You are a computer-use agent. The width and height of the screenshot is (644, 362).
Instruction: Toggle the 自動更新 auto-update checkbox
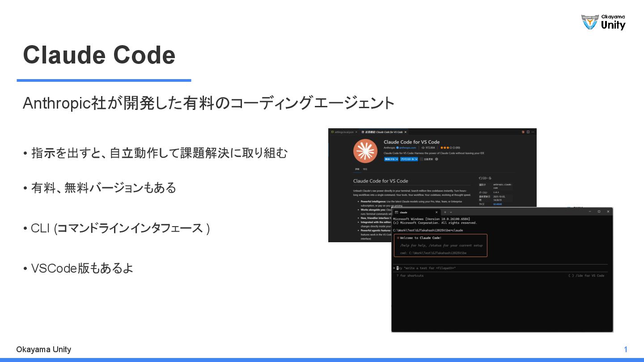[422, 159]
